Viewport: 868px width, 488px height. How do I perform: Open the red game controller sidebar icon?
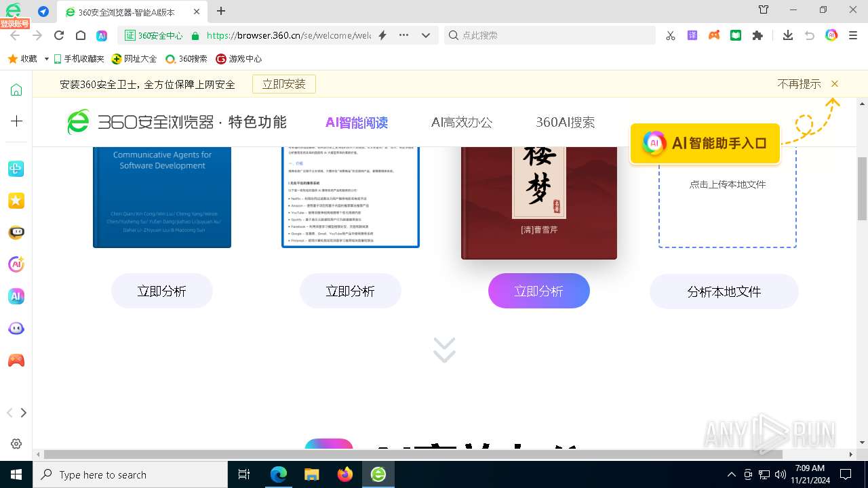pyautogui.click(x=16, y=360)
